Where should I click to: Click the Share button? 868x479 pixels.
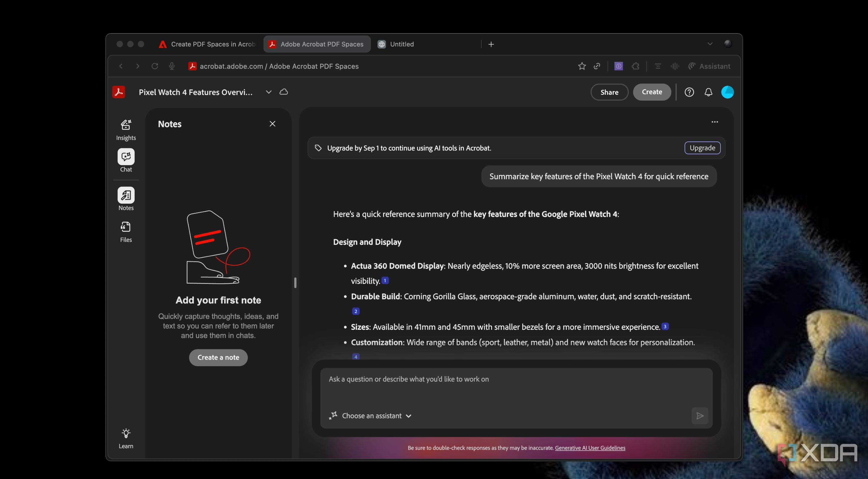click(609, 92)
